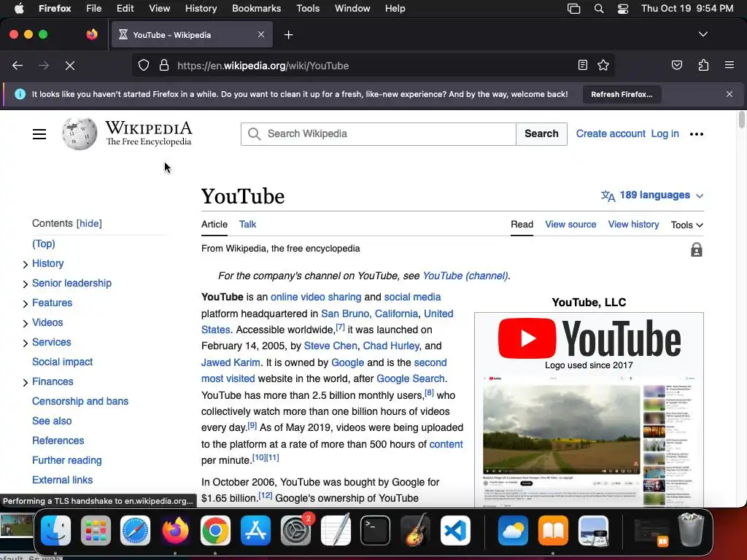Expand the Finances contents section

pyautogui.click(x=26, y=382)
